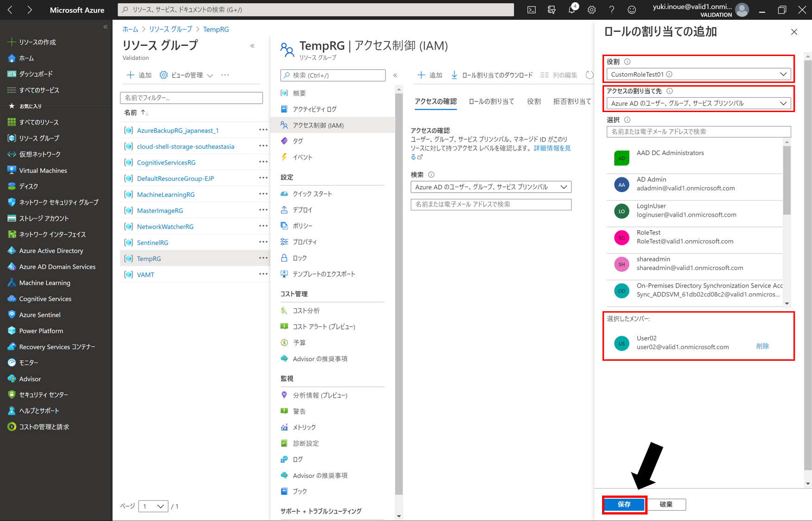Viewport: 812px width, 521px height.
Task: Collapse the リソース グループ list pane
Action: pos(253,46)
